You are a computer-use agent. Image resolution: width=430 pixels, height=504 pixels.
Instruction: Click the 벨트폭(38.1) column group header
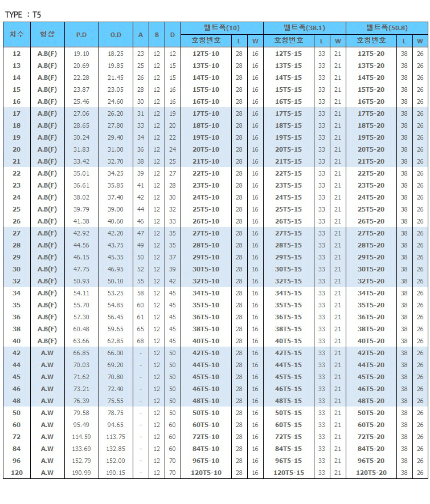305,28
